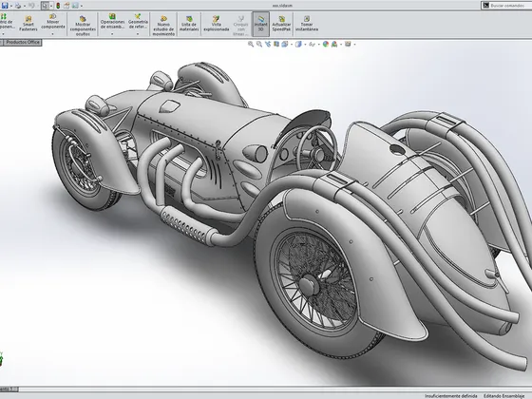Click in Buscar comandos search field
The width and height of the screenshot is (532, 399).
(506, 6)
